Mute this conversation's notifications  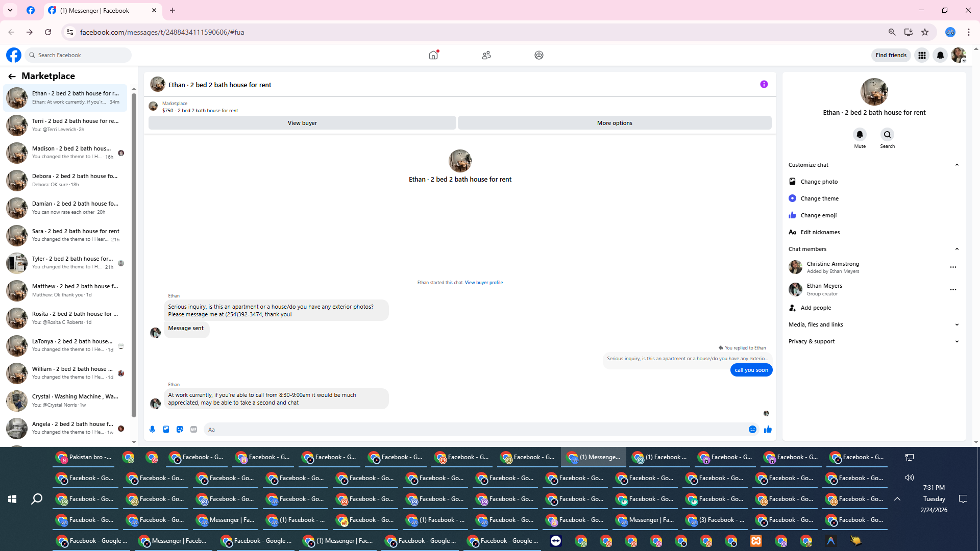pos(860,135)
